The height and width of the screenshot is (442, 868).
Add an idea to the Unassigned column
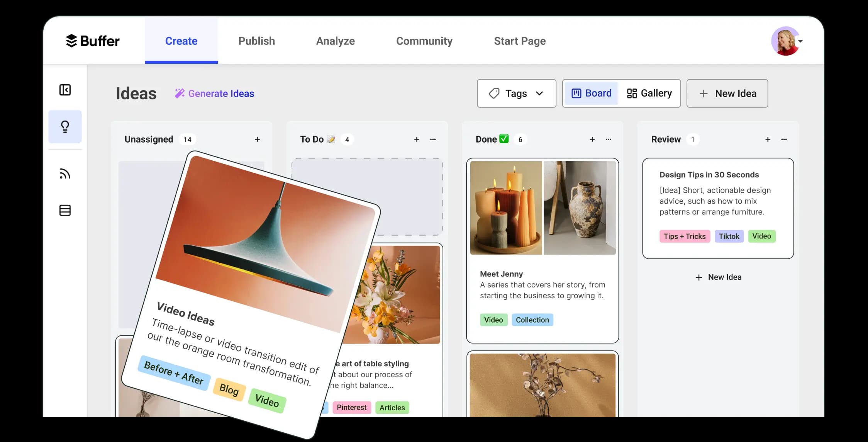coord(257,139)
